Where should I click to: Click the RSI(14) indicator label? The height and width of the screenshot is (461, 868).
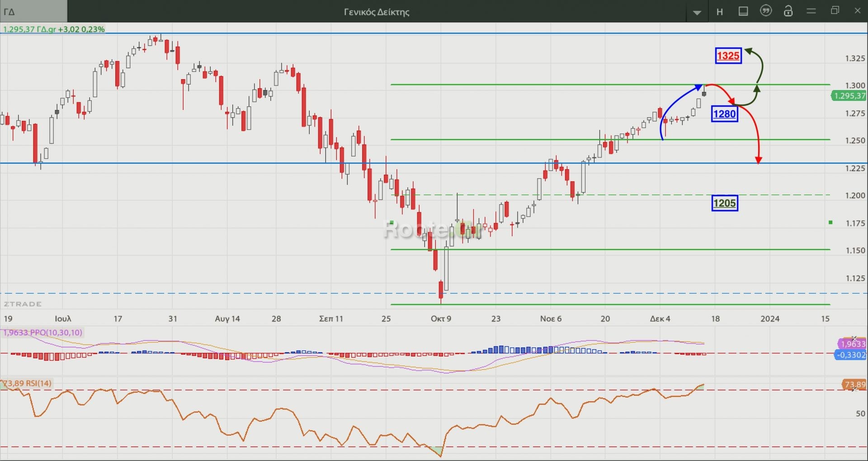tap(27, 383)
